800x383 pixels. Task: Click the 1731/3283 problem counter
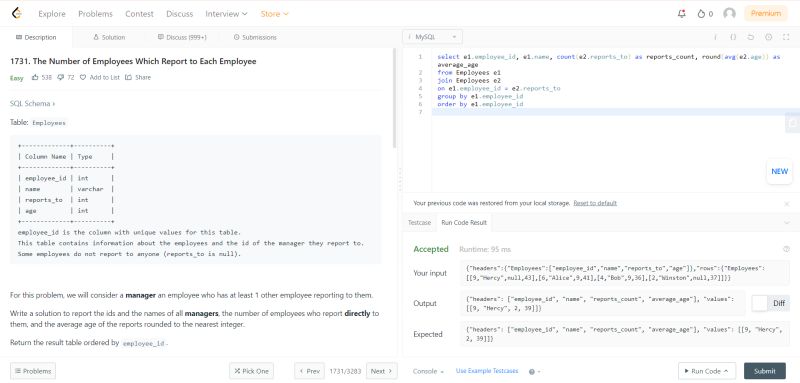coord(345,371)
